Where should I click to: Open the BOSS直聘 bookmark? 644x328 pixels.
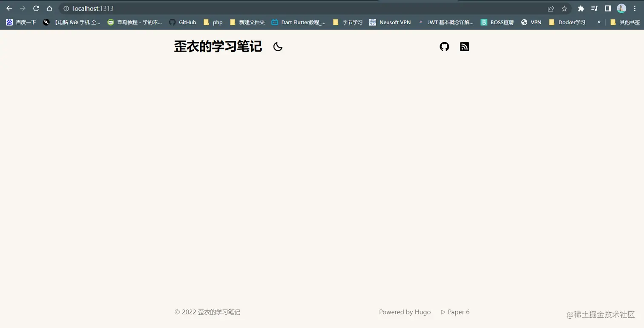[497, 22]
